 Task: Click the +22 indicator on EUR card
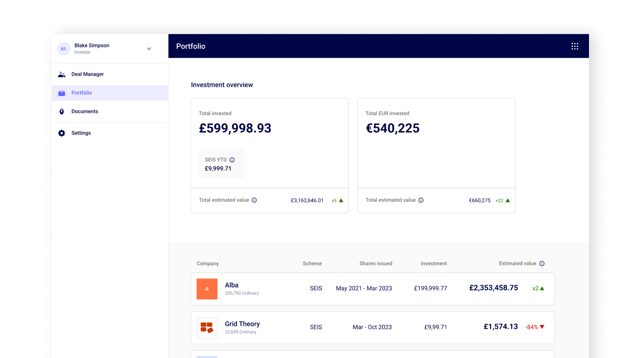503,200
